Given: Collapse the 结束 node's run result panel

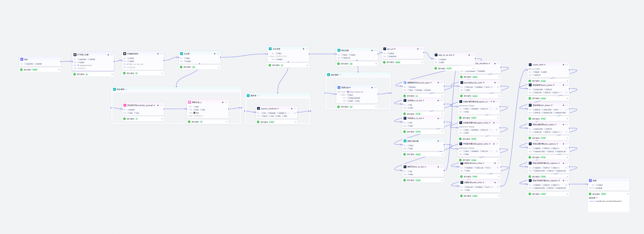Looking at the screenshot, I should click(627, 194).
